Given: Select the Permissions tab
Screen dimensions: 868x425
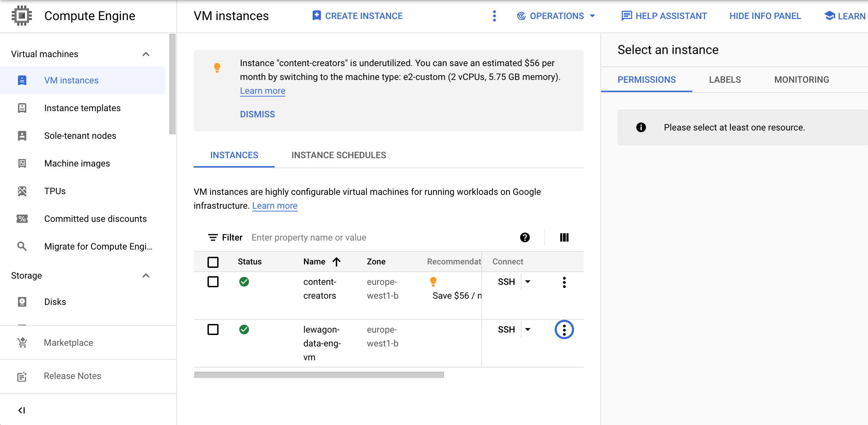Looking at the screenshot, I should coord(647,80).
